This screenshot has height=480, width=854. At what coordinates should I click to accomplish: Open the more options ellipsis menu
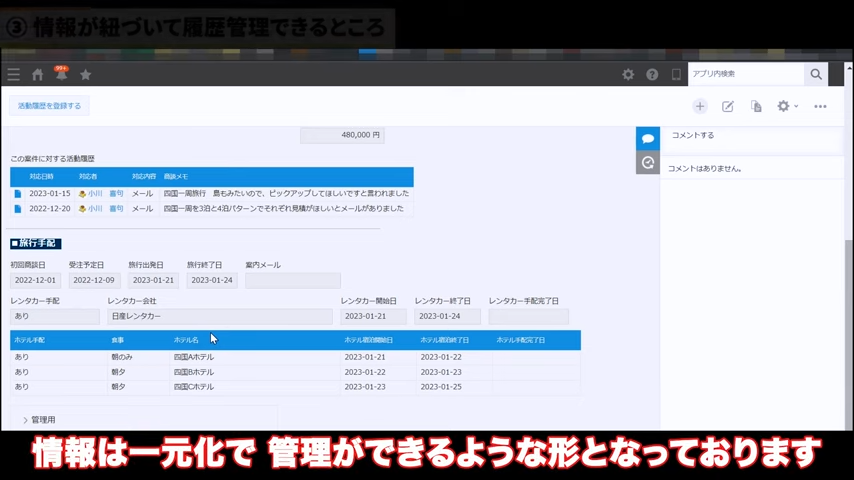[x=820, y=106]
